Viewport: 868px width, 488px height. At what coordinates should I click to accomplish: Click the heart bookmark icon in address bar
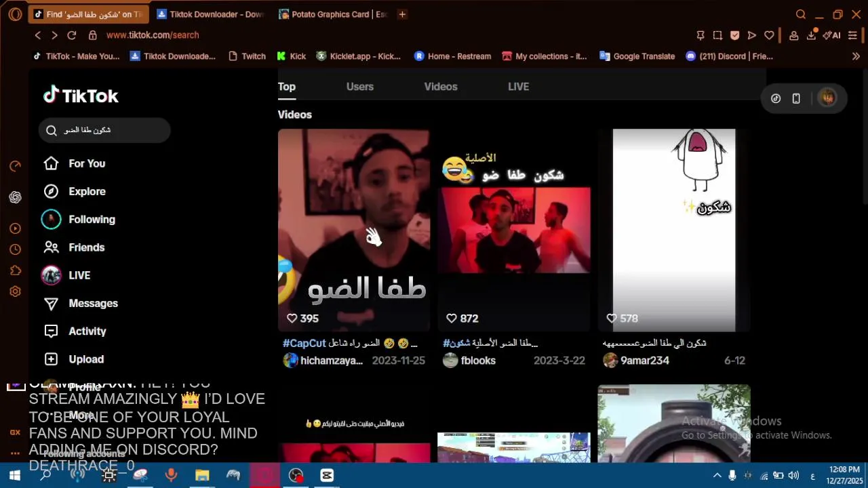coord(769,35)
